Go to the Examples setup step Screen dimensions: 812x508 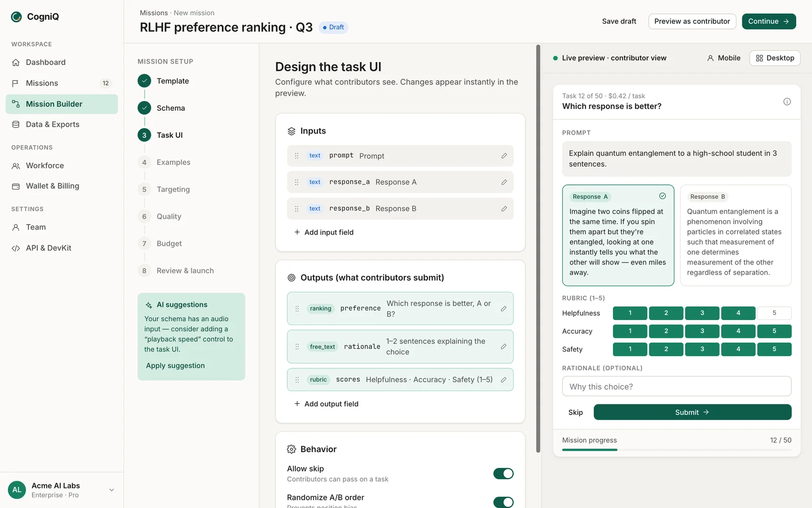pos(164,163)
